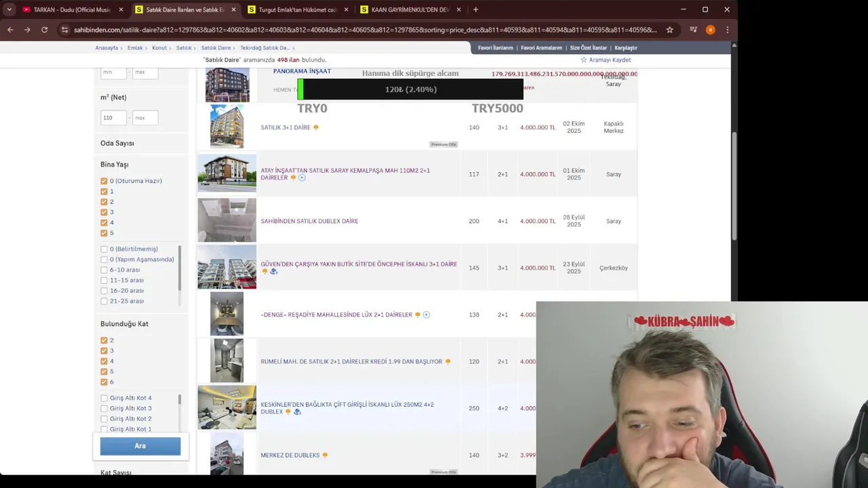Viewport: 868px width, 488px height.
Task: Click store badge on RUMELİ MAH. listing
Action: point(448,361)
